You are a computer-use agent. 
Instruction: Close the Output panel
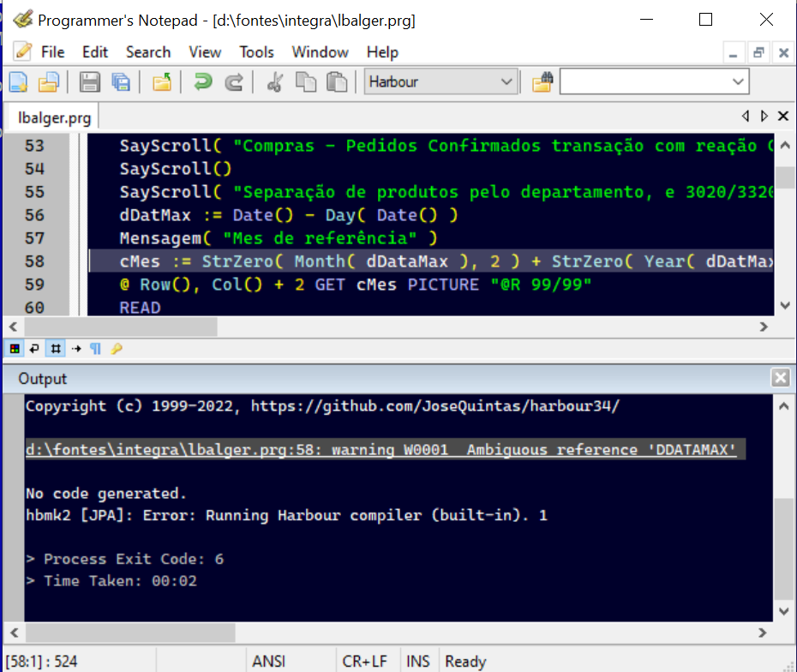[781, 378]
